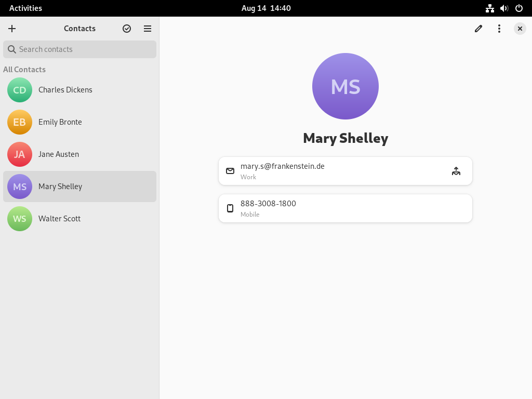Click the Mary Shelley name heading
The height and width of the screenshot is (399, 532).
point(345,138)
